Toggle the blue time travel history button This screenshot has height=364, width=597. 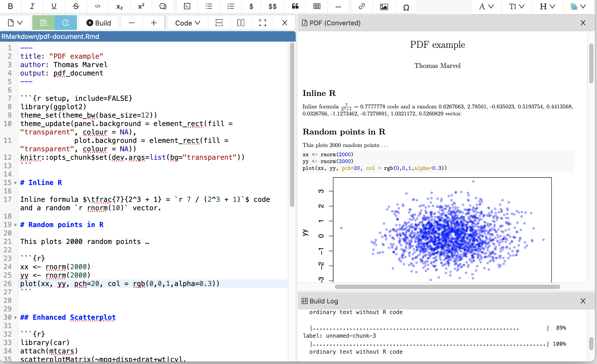click(x=66, y=23)
